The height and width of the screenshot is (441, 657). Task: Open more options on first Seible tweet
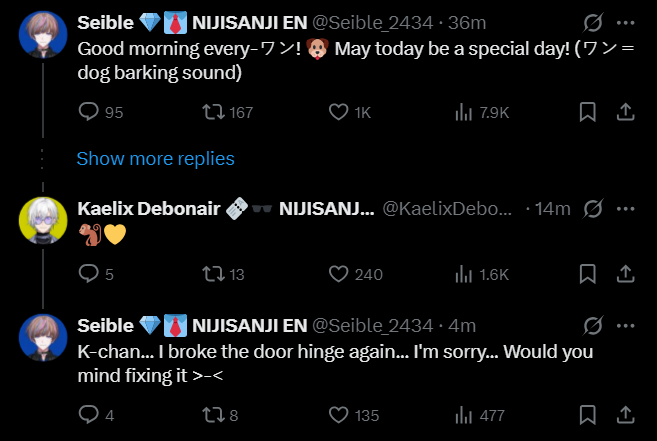point(626,22)
